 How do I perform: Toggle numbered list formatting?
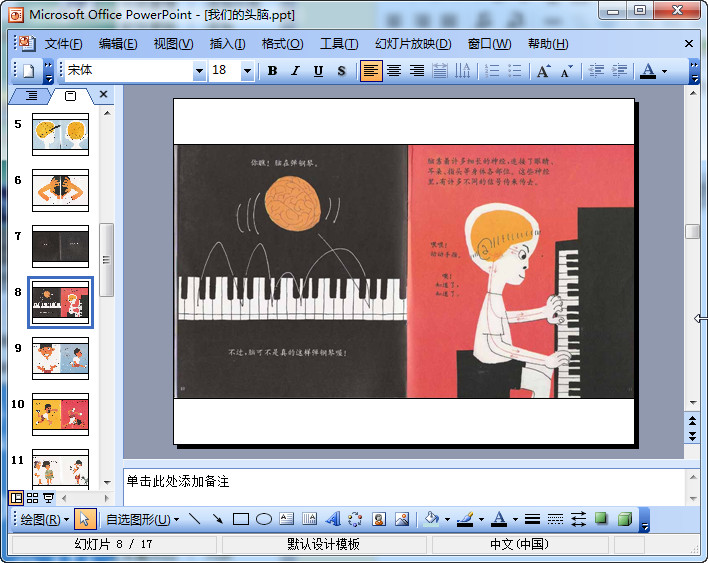pyautogui.click(x=491, y=71)
